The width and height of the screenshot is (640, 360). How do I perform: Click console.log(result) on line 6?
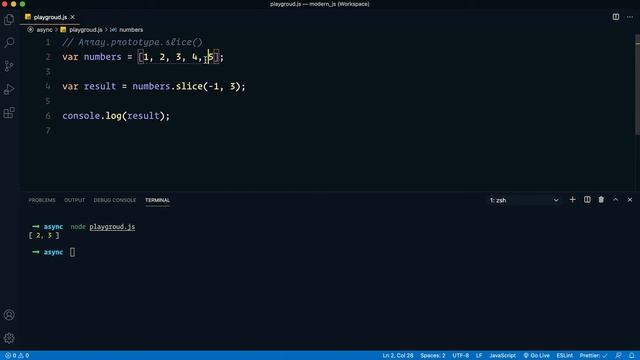click(116, 116)
